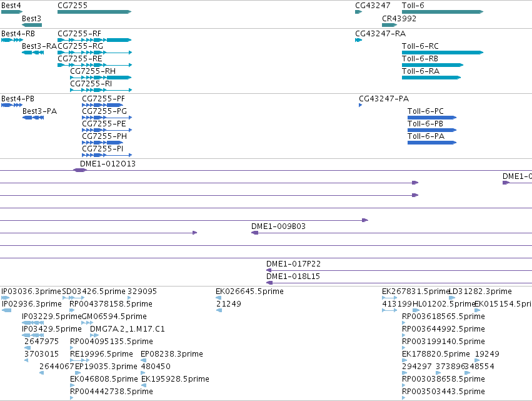Click the Toll-6-RC transcript bar

(x=443, y=53)
